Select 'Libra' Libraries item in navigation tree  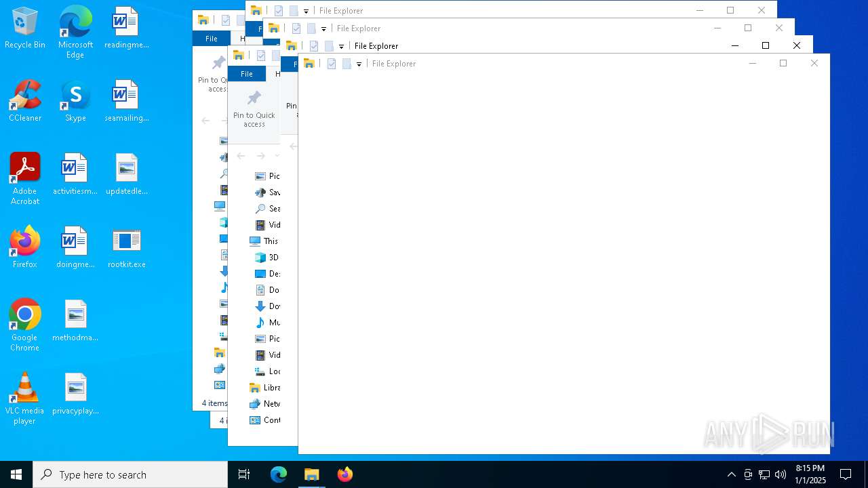click(x=264, y=388)
